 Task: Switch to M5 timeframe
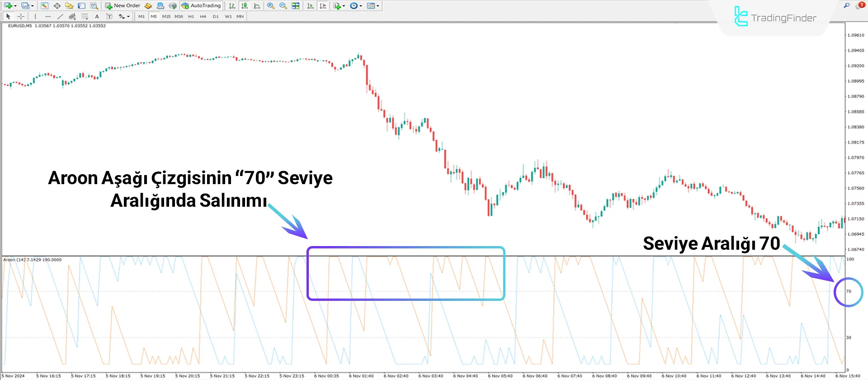point(154,16)
